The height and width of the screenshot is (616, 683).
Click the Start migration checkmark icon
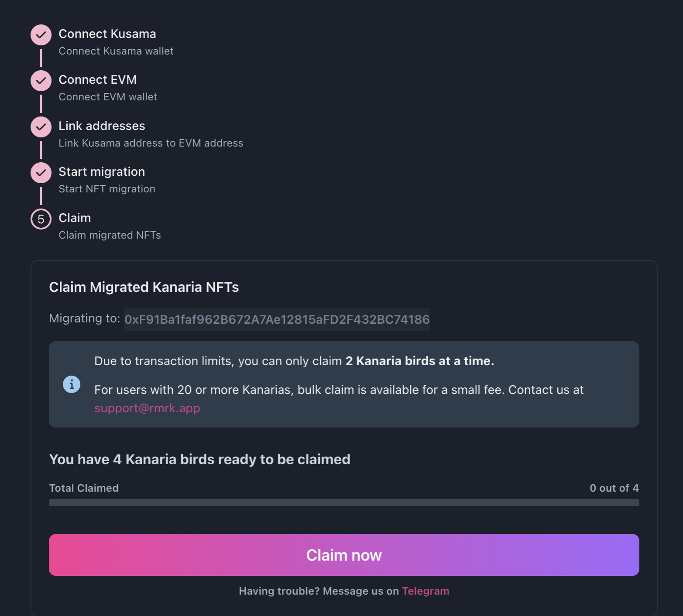pyautogui.click(x=41, y=173)
